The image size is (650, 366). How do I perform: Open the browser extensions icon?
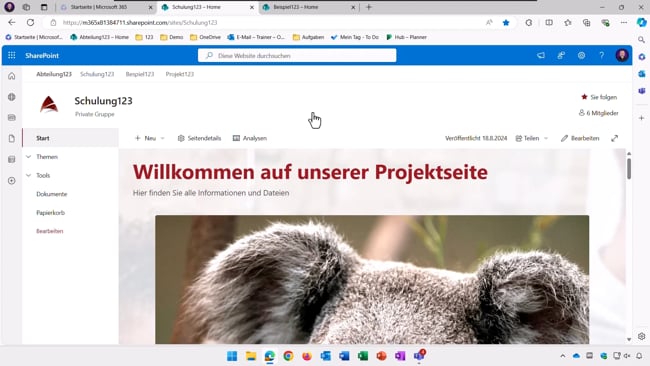click(529, 22)
